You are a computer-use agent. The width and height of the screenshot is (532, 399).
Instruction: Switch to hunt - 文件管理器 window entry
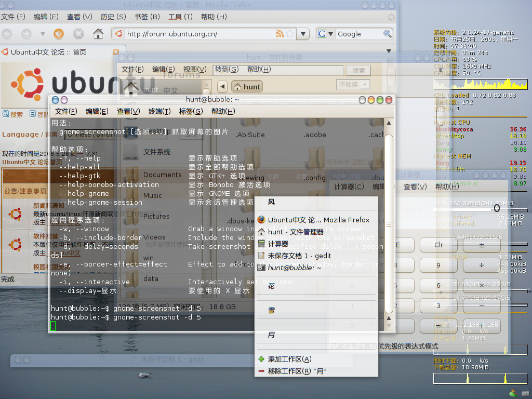[316, 232]
